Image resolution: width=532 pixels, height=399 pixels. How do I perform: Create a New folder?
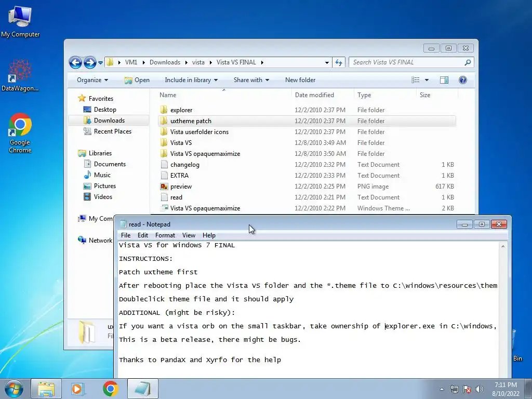click(300, 80)
